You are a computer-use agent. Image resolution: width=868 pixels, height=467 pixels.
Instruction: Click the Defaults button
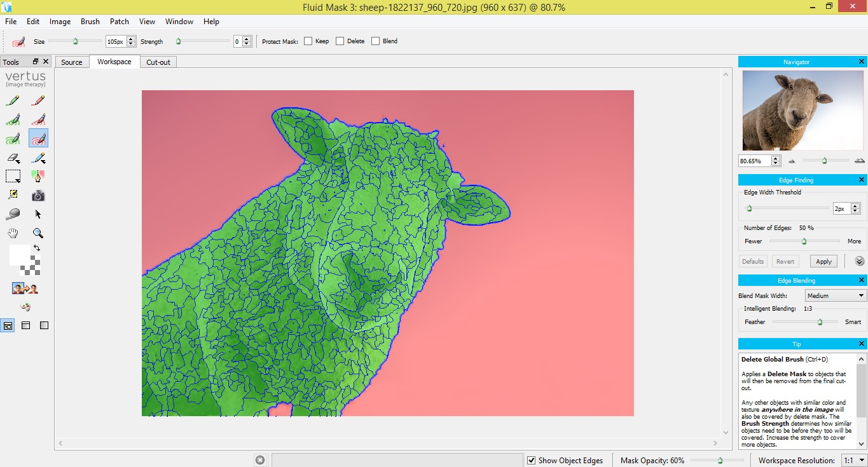pyautogui.click(x=753, y=261)
